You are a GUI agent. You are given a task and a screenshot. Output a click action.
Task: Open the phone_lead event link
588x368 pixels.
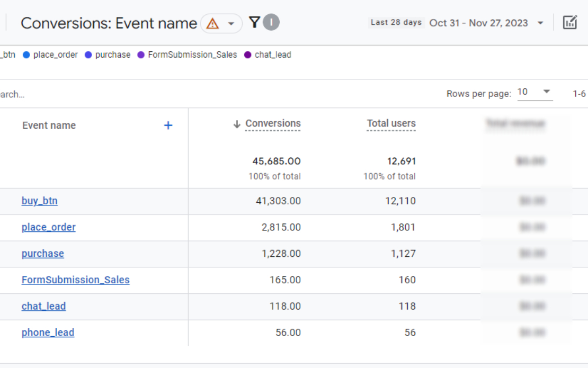point(48,333)
